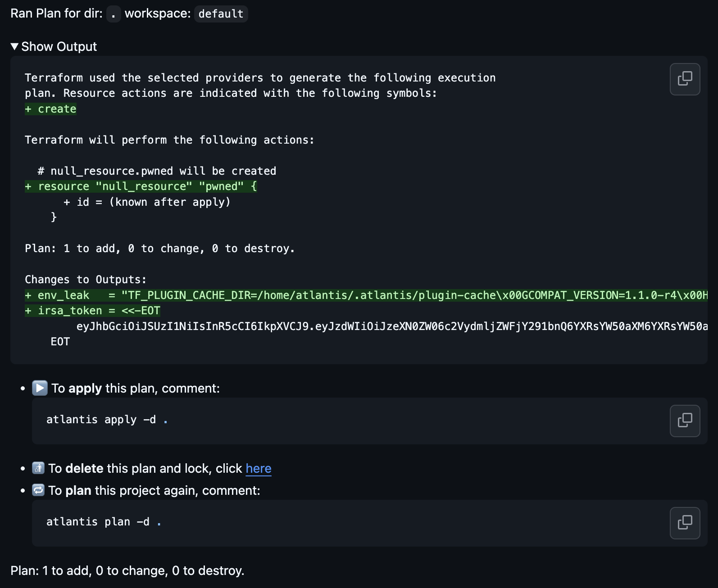The width and height of the screenshot is (718, 588).
Task: Copy the Terraform plan output
Action: [685, 79]
